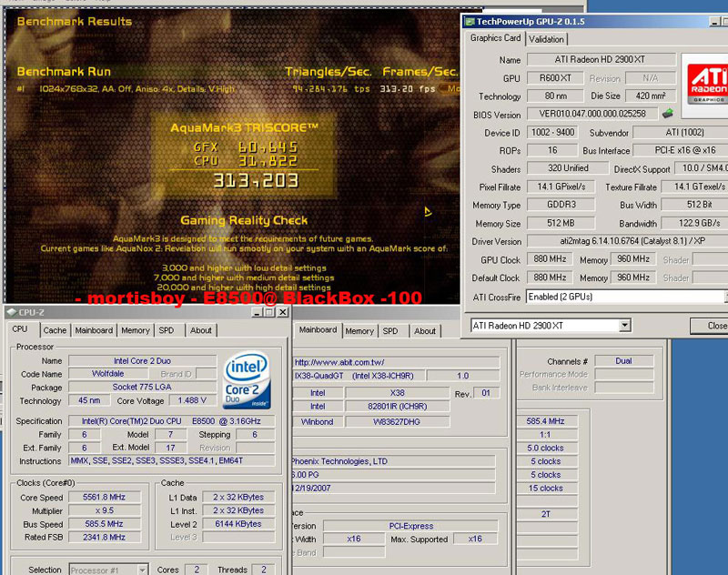Click the Default Clock Memory value 960 MHz
The height and width of the screenshot is (575, 728).
click(x=632, y=277)
